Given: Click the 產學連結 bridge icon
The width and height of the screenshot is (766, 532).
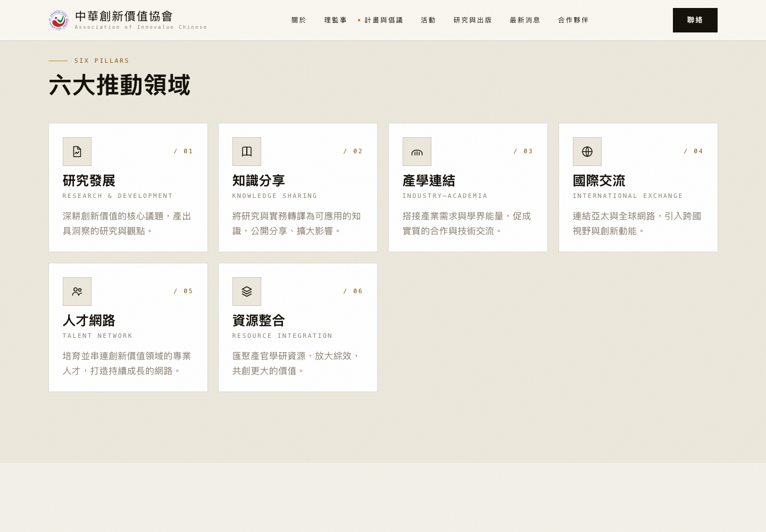Looking at the screenshot, I should click(417, 152).
